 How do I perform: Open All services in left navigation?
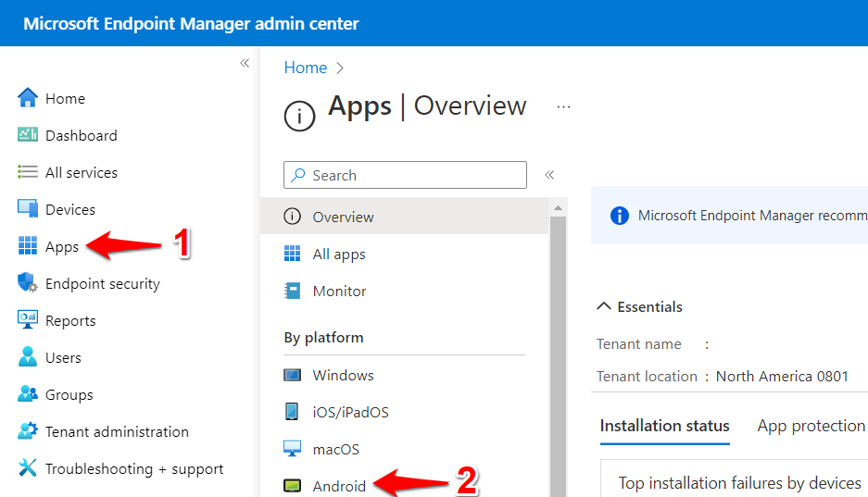(82, 172)
